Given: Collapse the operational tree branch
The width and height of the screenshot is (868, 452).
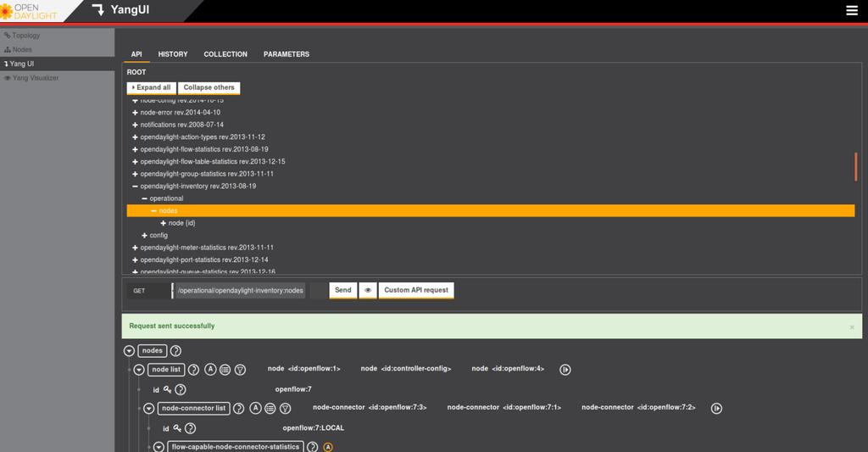Looking at the screenshot, I should (x=144, y=198).
